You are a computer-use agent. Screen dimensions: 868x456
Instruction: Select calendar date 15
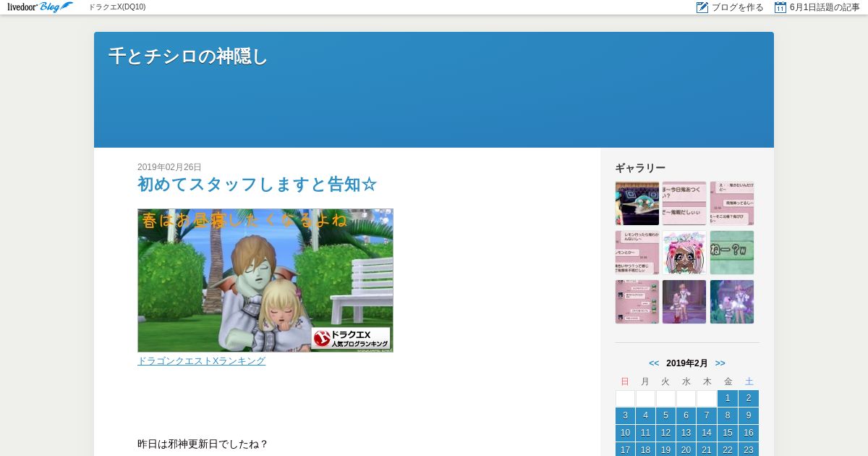click(x=728, y=433)
